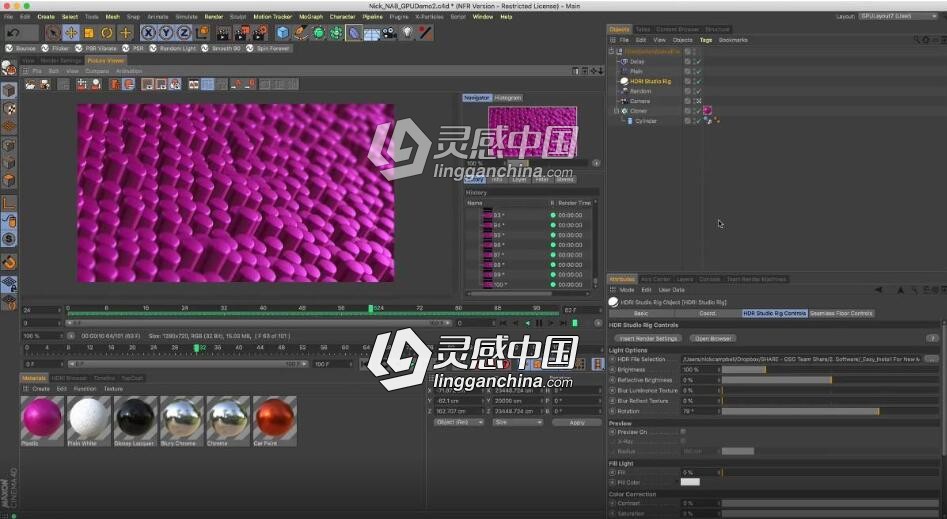Browse HDR File Selection ellipsis button
947x519 pixels.
point(931,359)
